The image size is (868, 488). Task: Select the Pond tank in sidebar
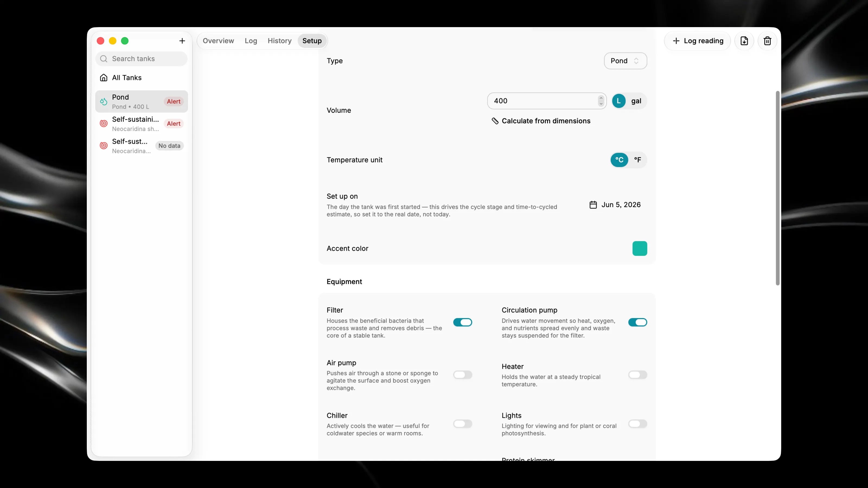pyautogui.click(x=142, y=101)
